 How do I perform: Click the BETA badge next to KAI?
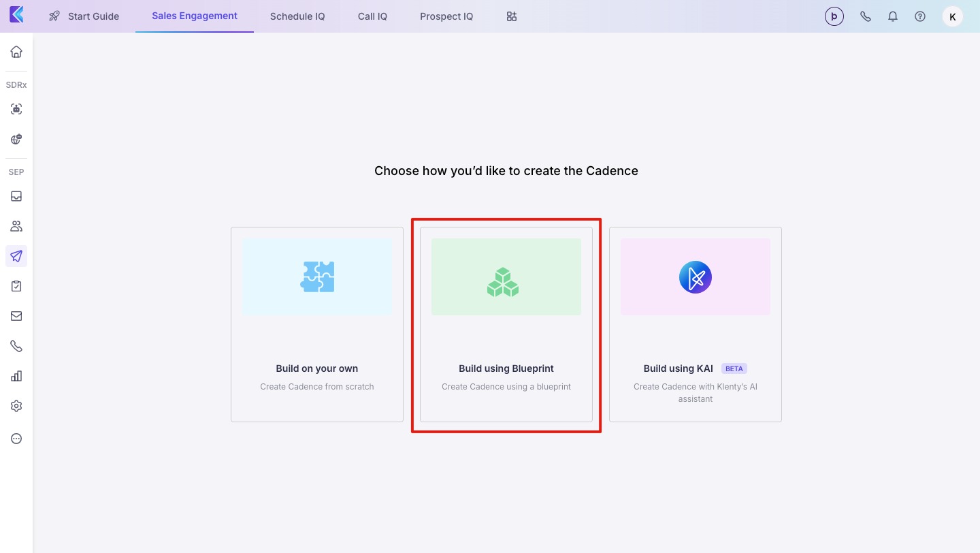click(734, 368)
